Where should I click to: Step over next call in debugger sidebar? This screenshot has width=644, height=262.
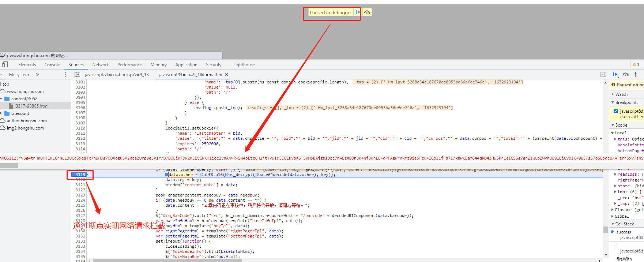tap(626, 74)
